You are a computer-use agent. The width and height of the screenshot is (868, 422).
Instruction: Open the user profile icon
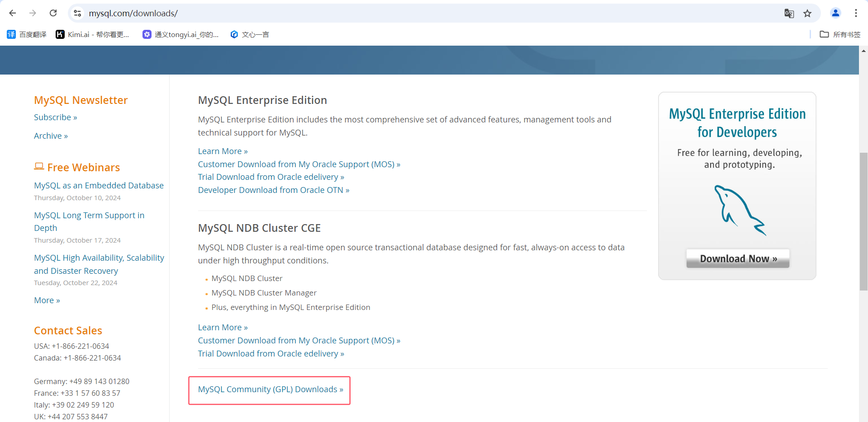click(835, 13)
